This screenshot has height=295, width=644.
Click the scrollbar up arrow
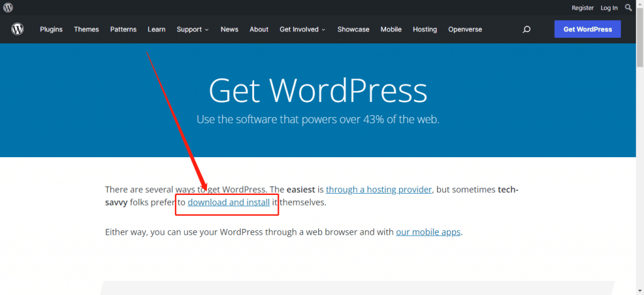[640, 3]
